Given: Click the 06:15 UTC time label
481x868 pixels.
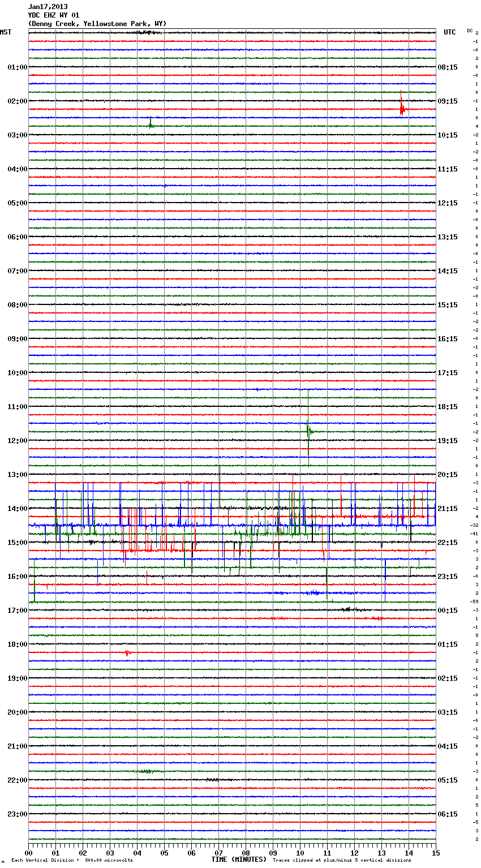Looking at the screenshot, I should 448,814.
